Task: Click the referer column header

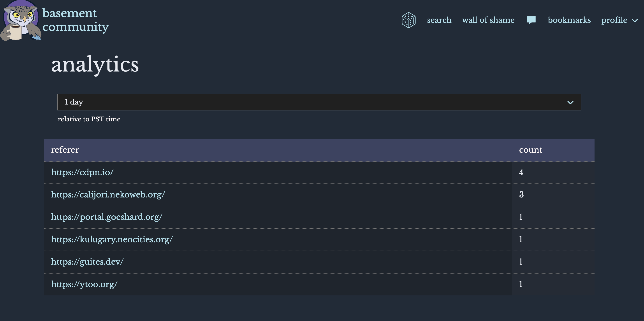Action: 65,150
